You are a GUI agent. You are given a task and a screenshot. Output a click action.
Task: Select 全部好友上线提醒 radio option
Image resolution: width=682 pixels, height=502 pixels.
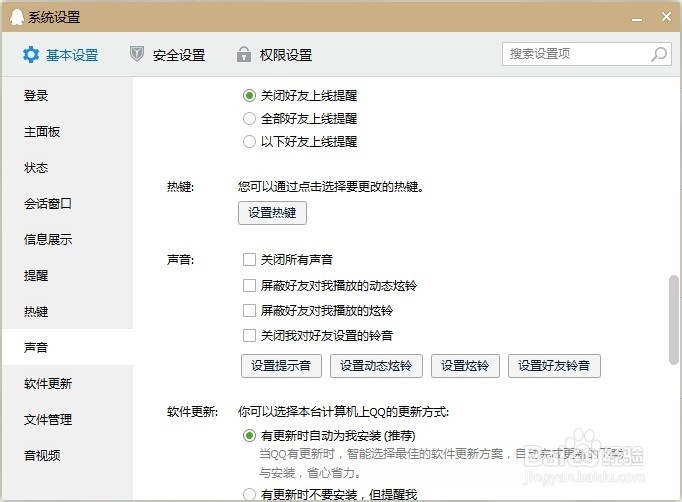coord(249,118)
